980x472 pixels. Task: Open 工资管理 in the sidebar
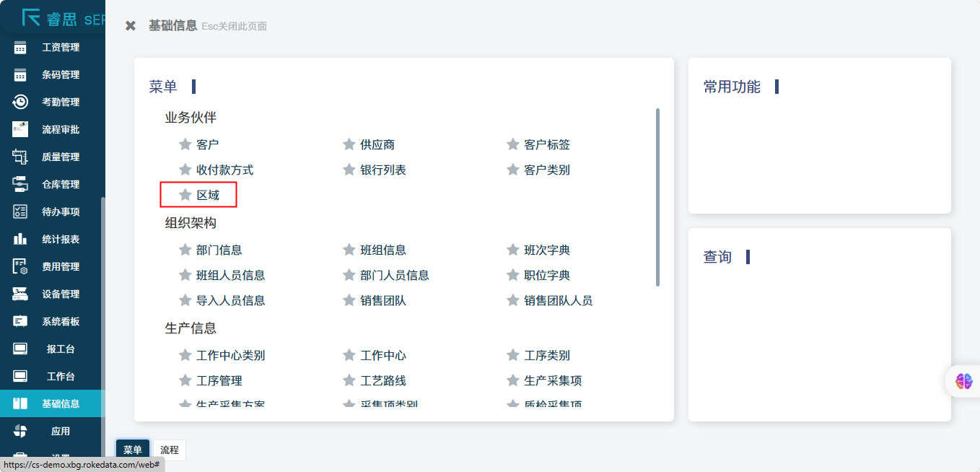click(x=61, y=48)
